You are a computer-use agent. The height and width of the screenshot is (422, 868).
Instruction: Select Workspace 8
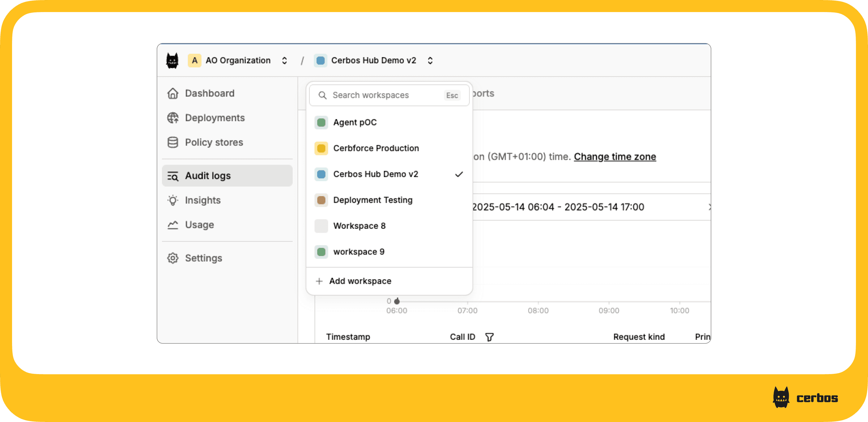[x=389, y=226]
